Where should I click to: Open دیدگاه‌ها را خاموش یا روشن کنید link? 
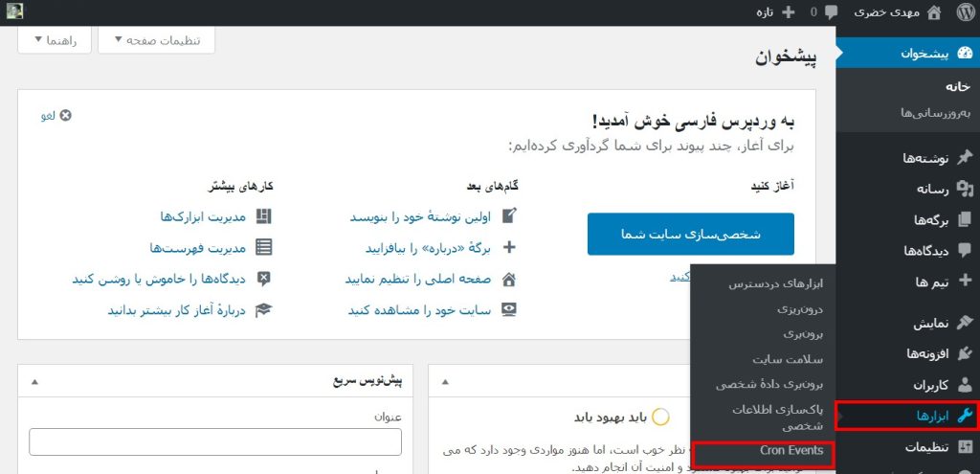pyautogui.click(x=160, y=279)
